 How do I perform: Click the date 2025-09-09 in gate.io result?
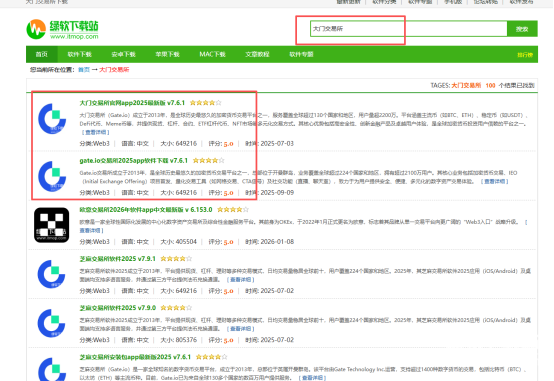277,193
